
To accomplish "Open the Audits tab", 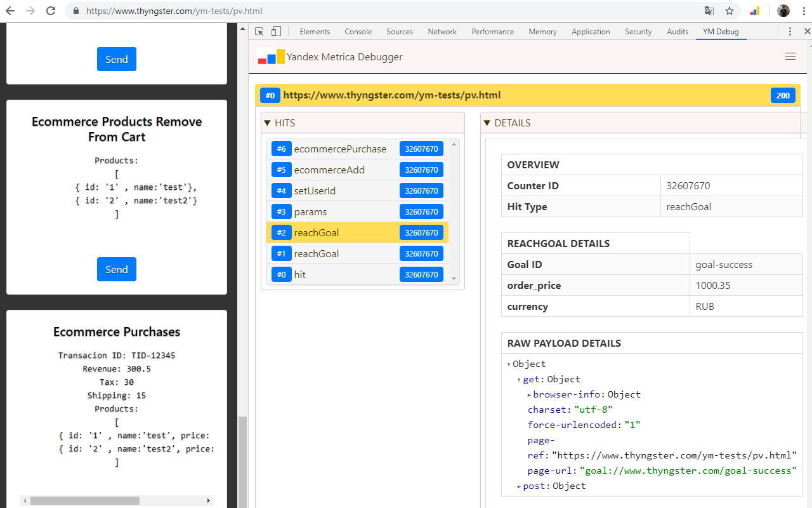I will pyautogui.click(x=678, y=31).
